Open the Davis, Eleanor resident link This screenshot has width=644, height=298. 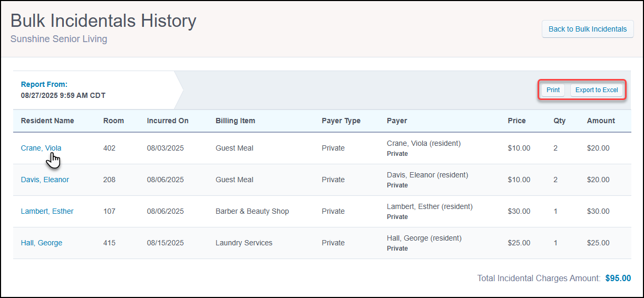tap(45, 180)
